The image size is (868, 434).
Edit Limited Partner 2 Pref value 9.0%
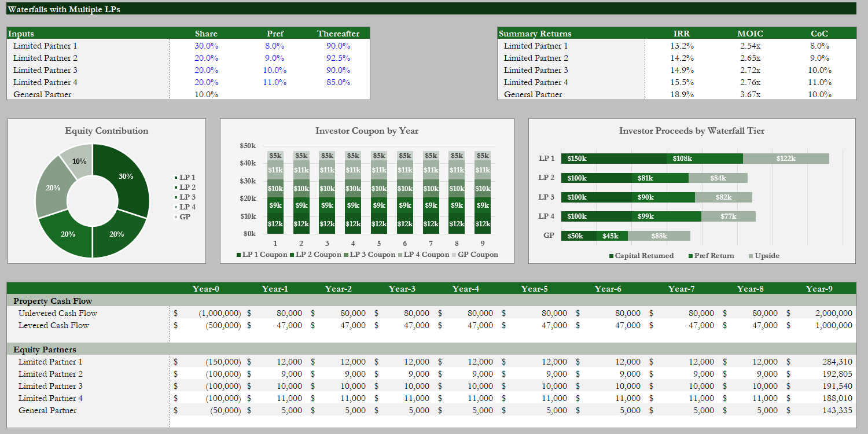pyautogui.click(x=275, y=58)
